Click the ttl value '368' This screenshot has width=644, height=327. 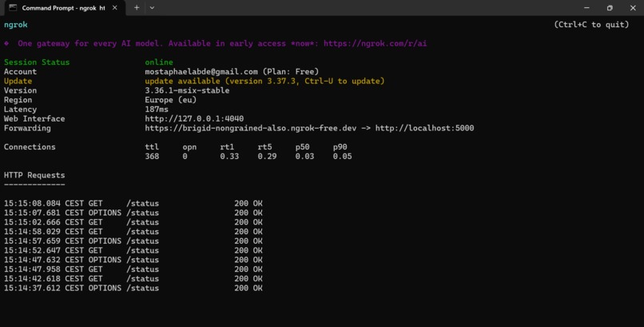click(x=152, y=157)
